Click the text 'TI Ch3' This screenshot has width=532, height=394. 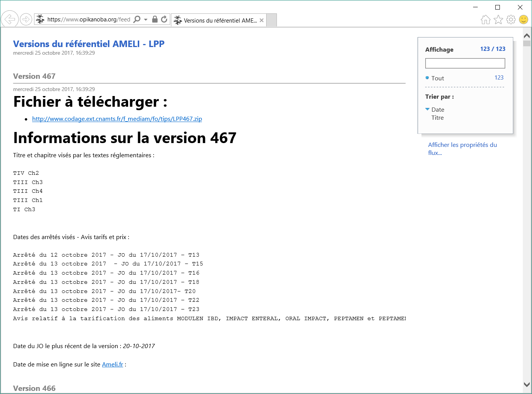24,210
